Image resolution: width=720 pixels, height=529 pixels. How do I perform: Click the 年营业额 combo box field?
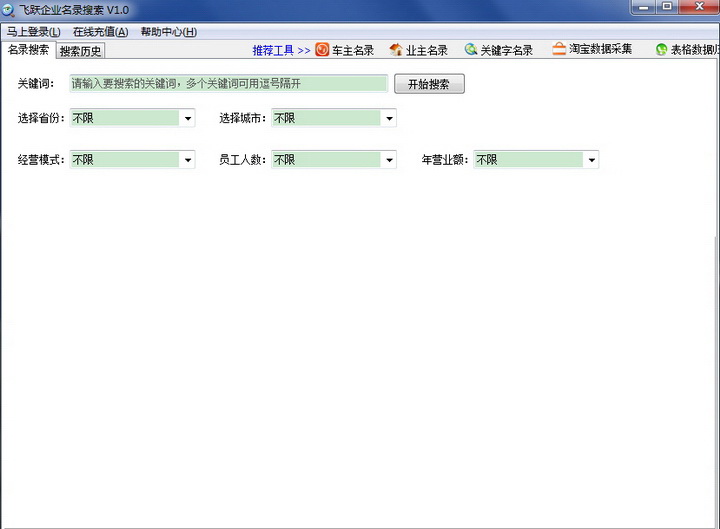pyautogui.click(x=536, y=160)
